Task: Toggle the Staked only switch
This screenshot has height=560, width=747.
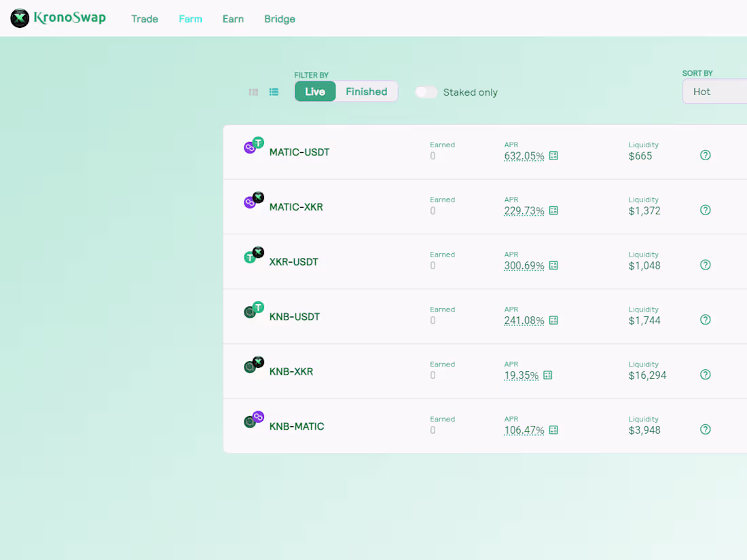Action: 426,92
